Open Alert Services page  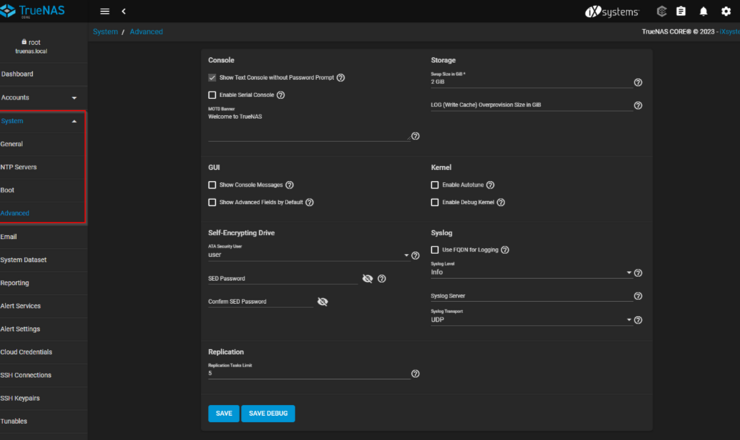[x=43, y=306]
